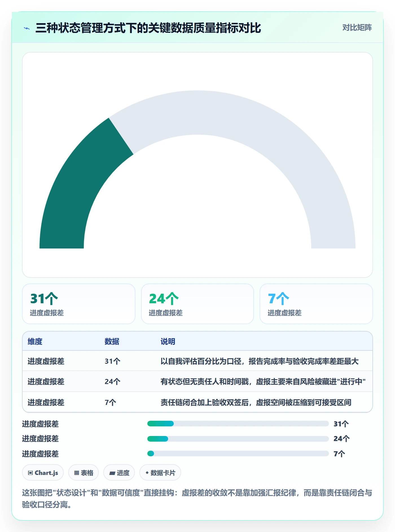Click the 7个 progress bar
This screenshot has width=395, height=532.
(238, 453)
